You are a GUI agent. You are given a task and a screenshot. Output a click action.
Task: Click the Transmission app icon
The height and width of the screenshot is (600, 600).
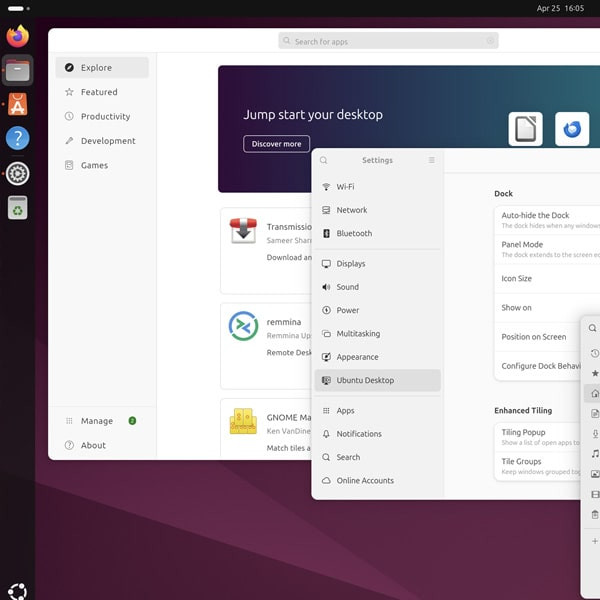tap(243, 230)
